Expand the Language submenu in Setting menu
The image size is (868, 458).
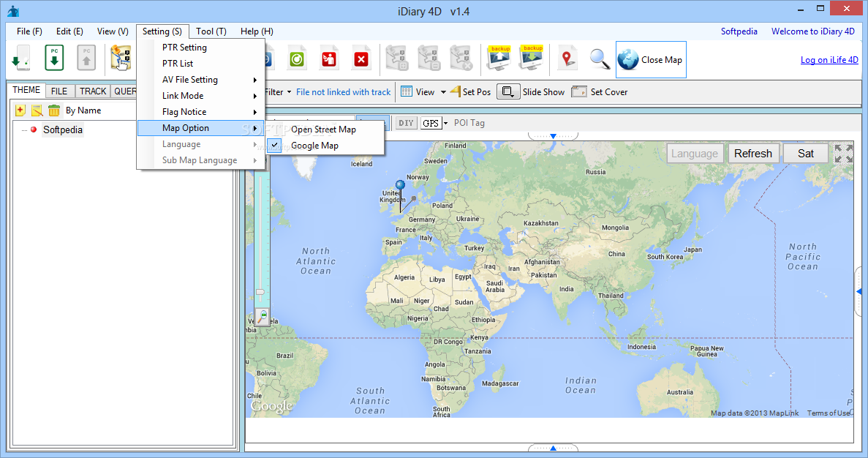click(x=201, y=144)
